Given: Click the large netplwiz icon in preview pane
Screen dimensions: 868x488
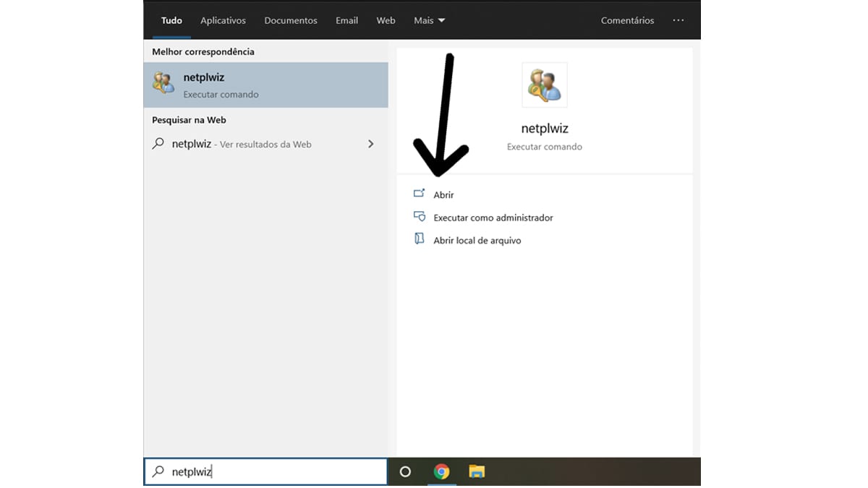Looking at the screenshot, I should [545, 85].
